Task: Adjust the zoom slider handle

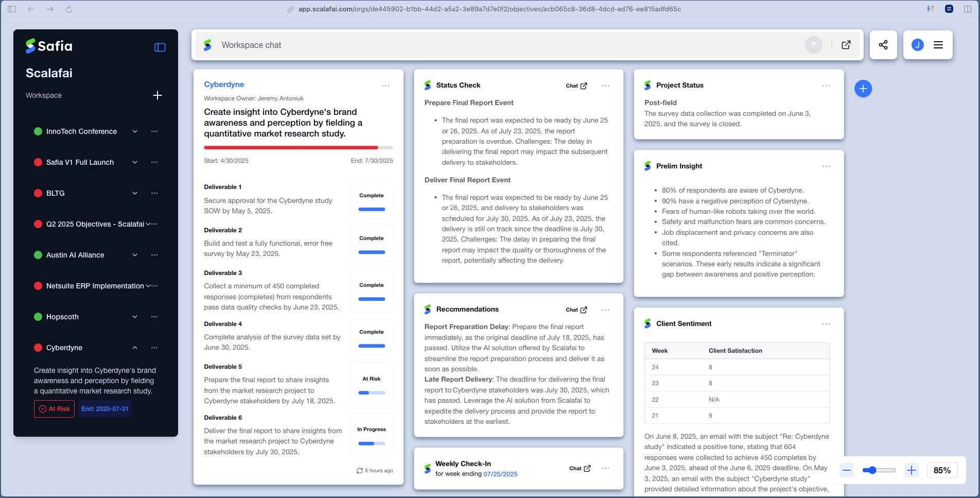Action: pyautogui.click(x=872, y=470)
